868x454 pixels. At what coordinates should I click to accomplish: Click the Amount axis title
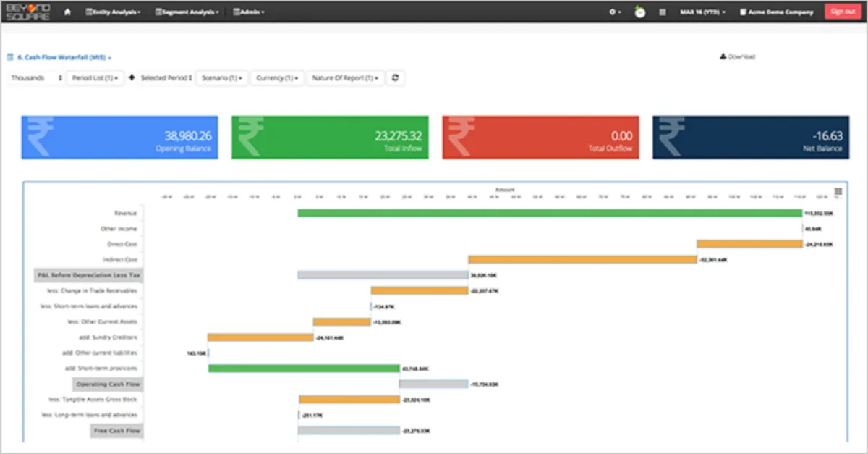(x=504, y=190)
